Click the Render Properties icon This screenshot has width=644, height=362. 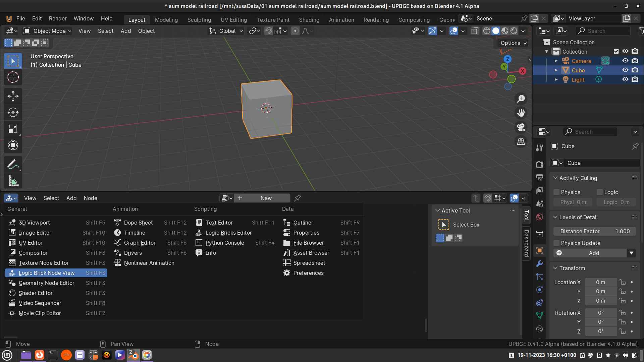[540, 164]
